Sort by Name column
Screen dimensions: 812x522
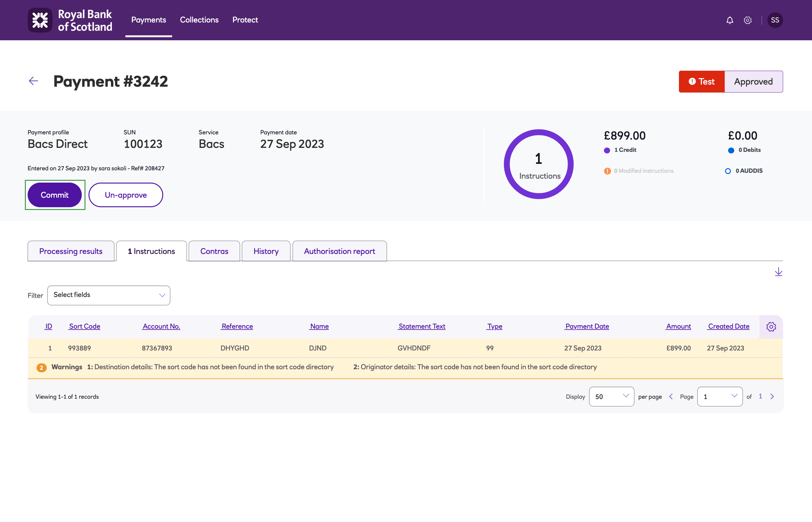click(319, 326)
